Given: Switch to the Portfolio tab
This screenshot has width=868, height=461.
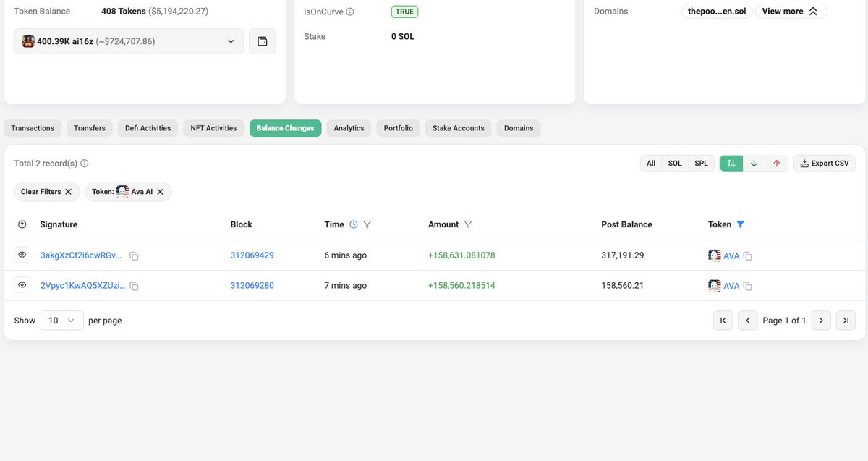Looking at the screenshot, I should click(x=399, y=128).
